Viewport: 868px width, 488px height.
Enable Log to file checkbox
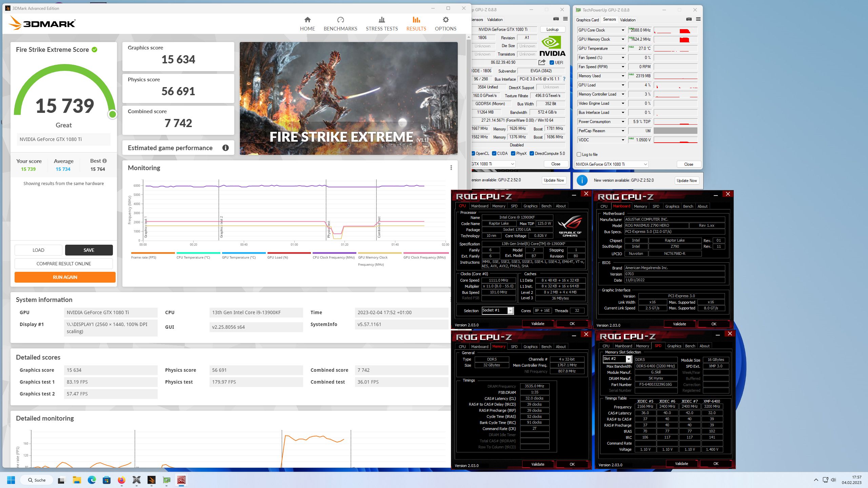pos(579,155)
